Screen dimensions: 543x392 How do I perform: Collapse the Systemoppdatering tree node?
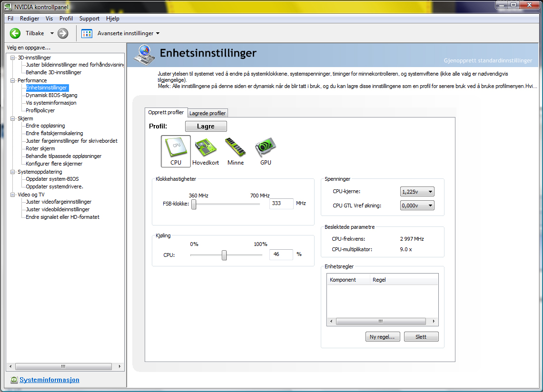(13, 172)
